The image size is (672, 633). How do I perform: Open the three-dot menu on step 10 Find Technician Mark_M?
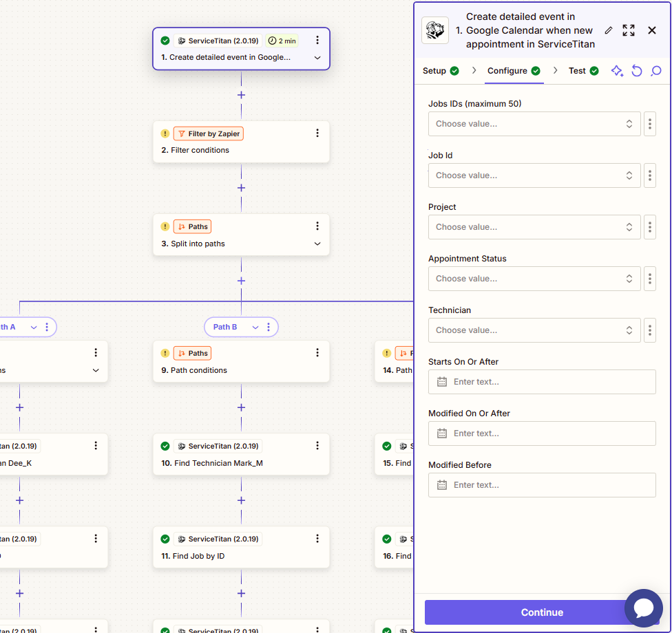click(317, 445)
